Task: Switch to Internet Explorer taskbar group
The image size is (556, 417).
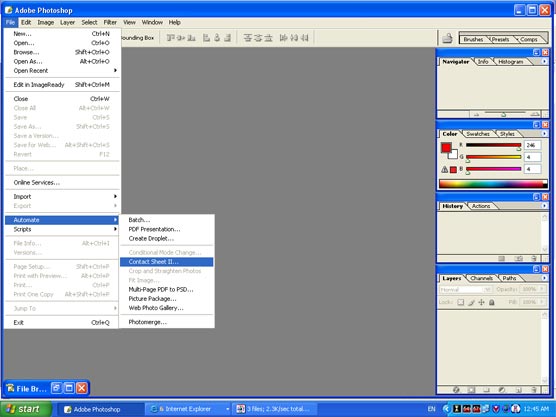Action: (x=188, y=409)
